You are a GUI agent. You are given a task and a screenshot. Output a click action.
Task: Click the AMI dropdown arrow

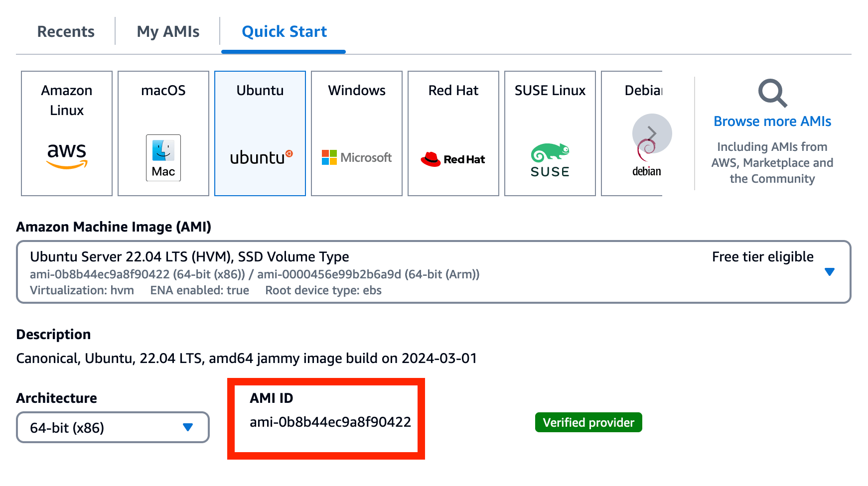click(x=830, y=272)
